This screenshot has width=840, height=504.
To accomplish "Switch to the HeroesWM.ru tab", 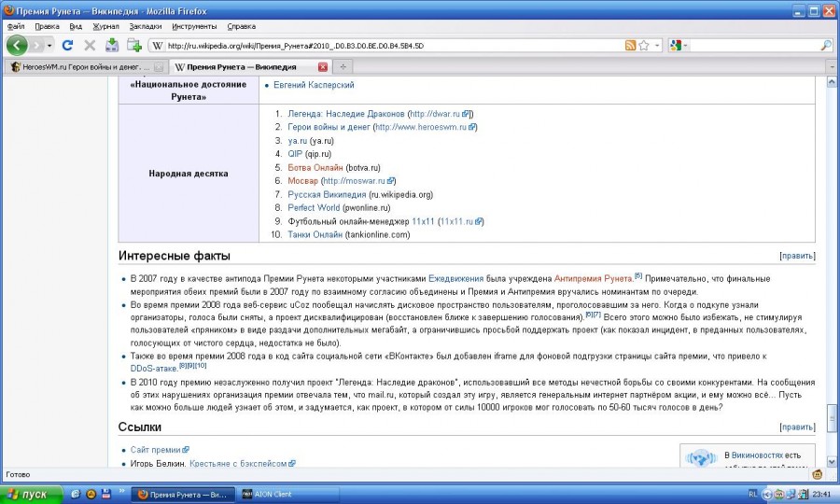I will (86, 67).
